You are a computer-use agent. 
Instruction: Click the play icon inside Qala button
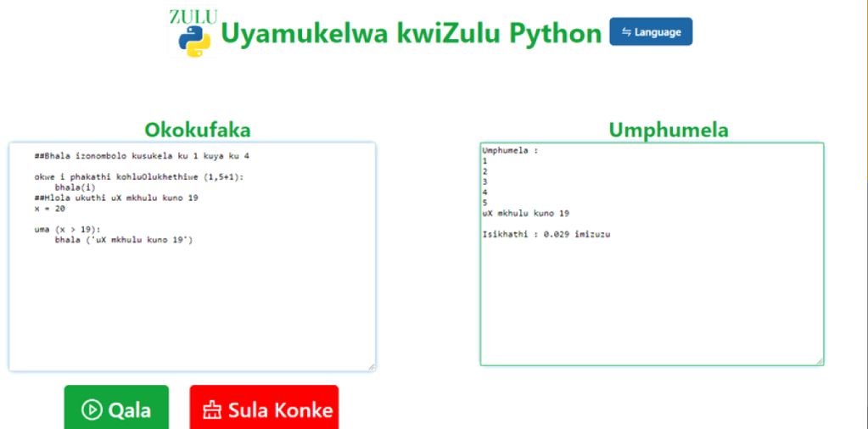point(92,410)
